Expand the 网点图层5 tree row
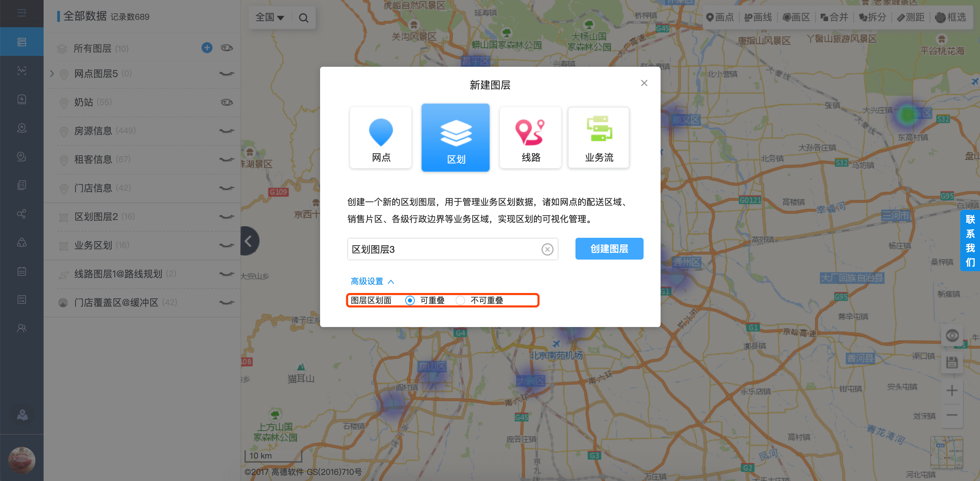980x481 pixels. click(52, 74)
